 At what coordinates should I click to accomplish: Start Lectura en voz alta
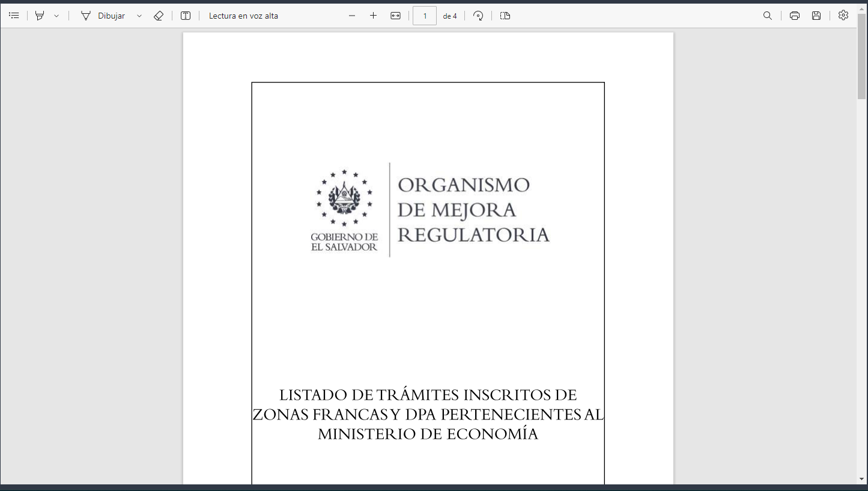coord(243,16)
